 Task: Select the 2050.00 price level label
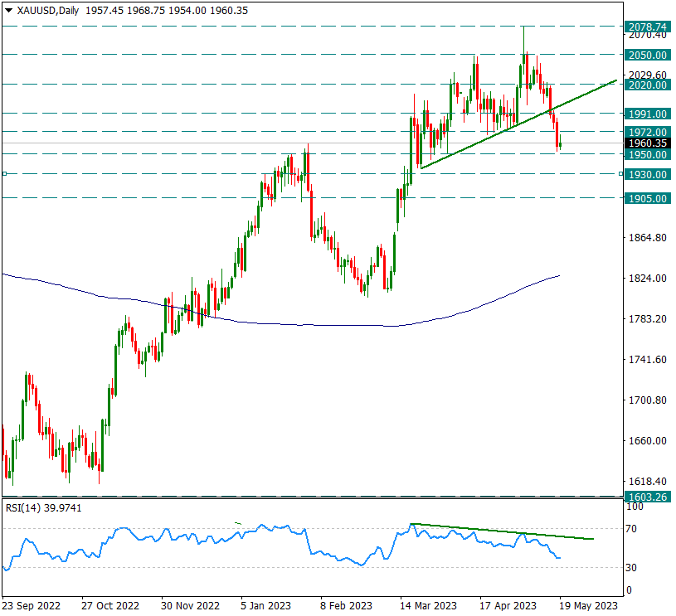tap(648, 55)
